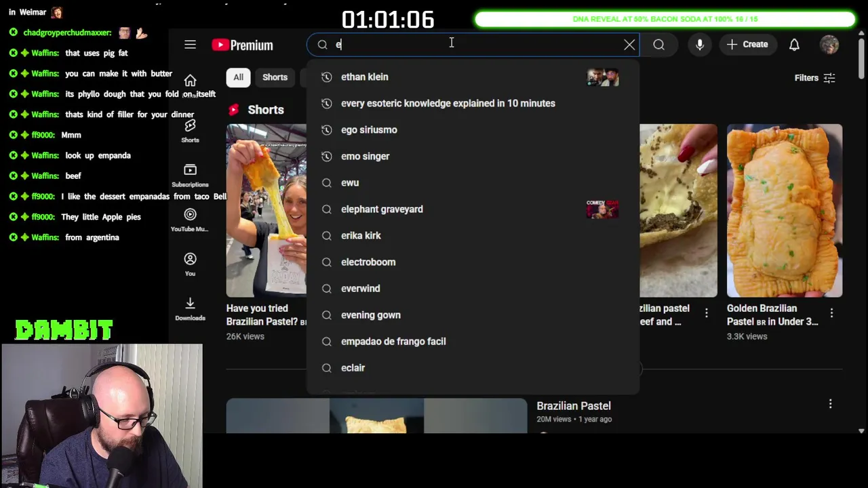The image size is (868, 488).
Task: Choose suggestion 'elephant graveyard'
Action: click(x=473, y=209)
